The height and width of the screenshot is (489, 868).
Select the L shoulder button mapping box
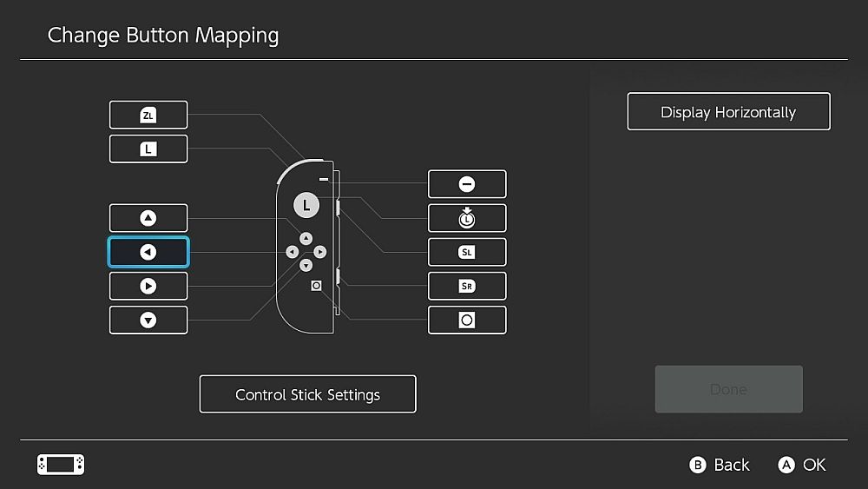pyautogui.click(x=148, y=149)
